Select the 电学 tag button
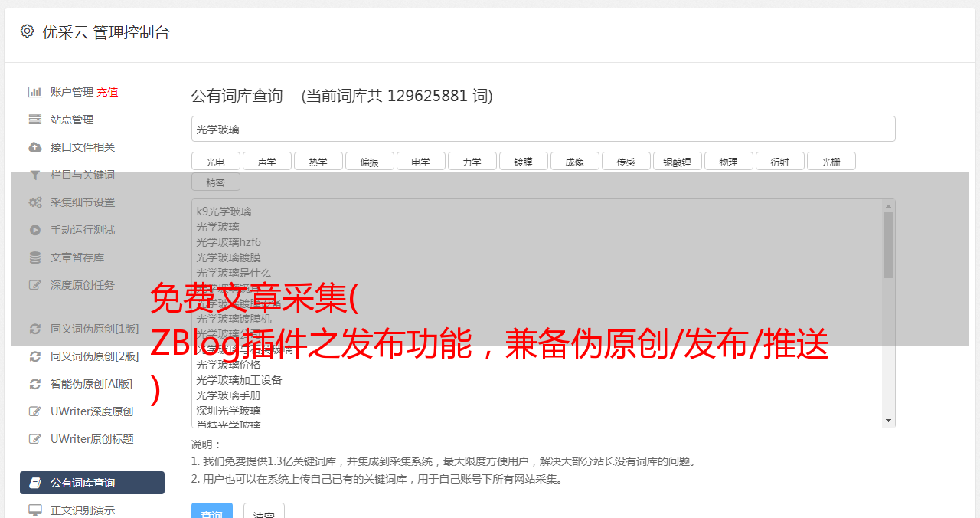This screenshot has height=518, width=980. (420, 161)
